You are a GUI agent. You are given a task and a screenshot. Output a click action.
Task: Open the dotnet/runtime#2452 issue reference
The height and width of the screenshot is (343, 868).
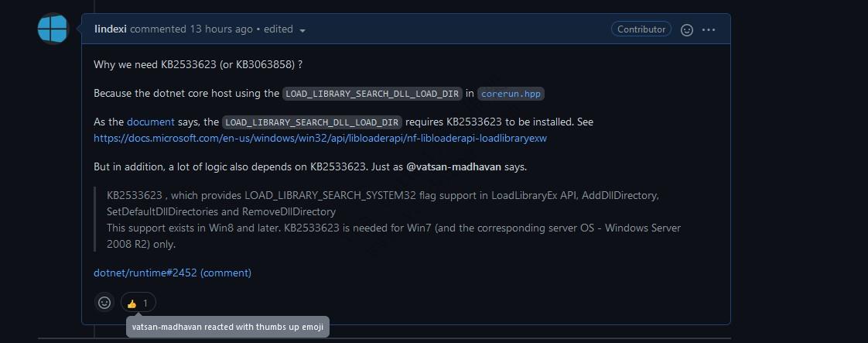tap(145, 273)
